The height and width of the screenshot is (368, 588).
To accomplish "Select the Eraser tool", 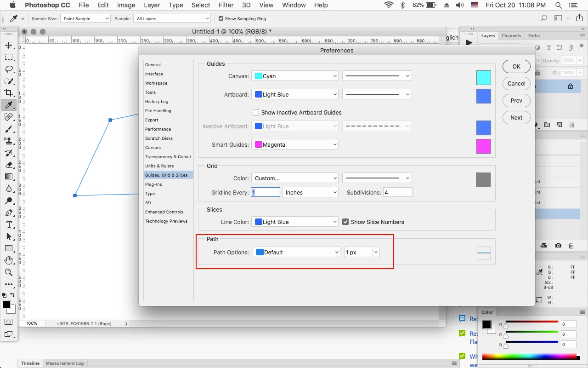I will tap(9, 165).
